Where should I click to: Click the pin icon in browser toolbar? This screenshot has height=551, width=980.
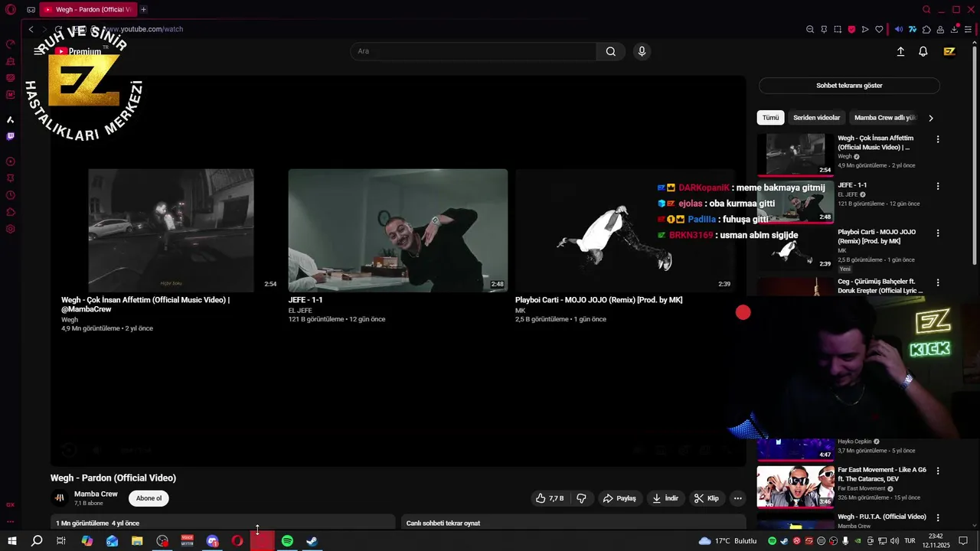[824, 29]
